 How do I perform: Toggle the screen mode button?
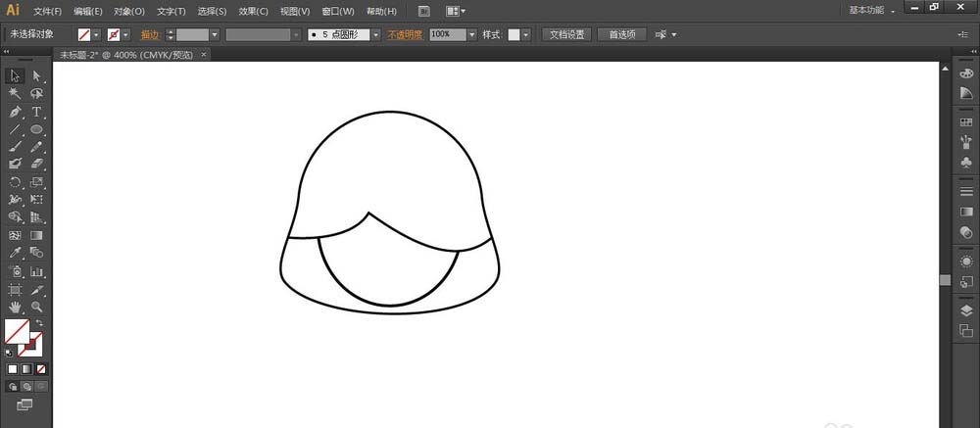(24, 404)
